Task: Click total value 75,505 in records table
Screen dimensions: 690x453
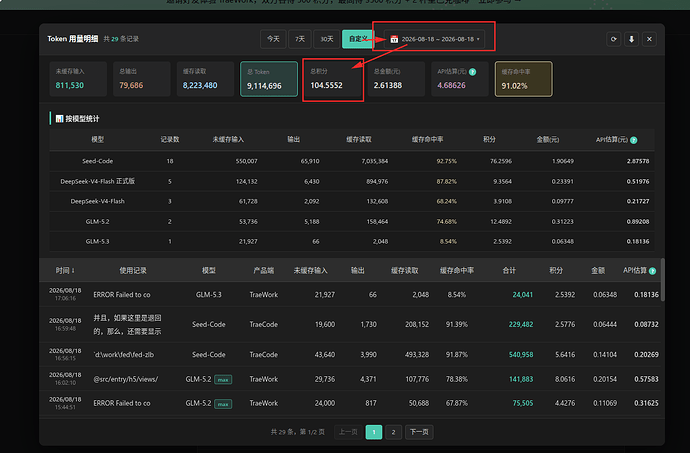Action: 522,403
